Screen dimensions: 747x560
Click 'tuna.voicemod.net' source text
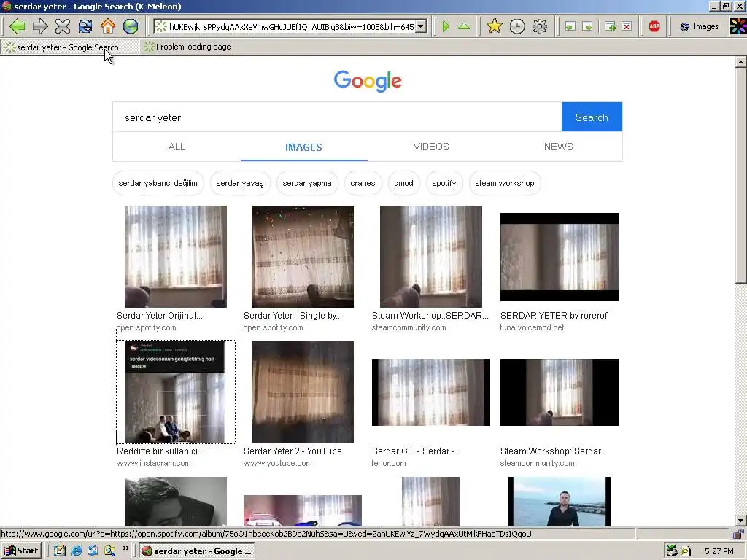click(532, 327)
